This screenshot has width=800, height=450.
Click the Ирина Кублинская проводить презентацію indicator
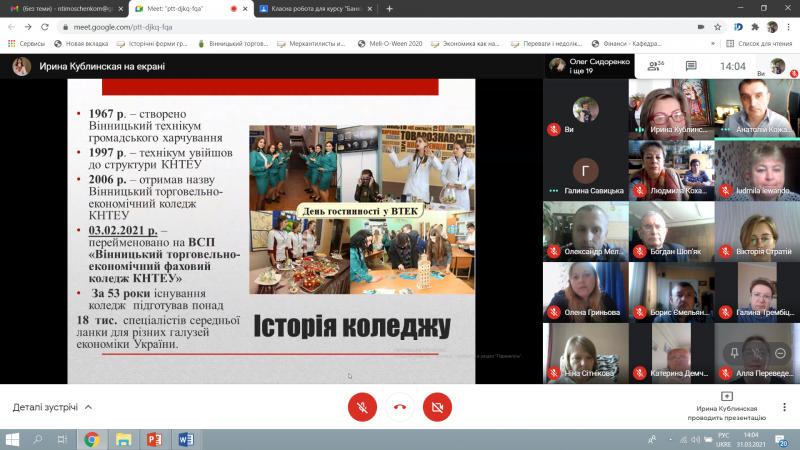(727, 407)
